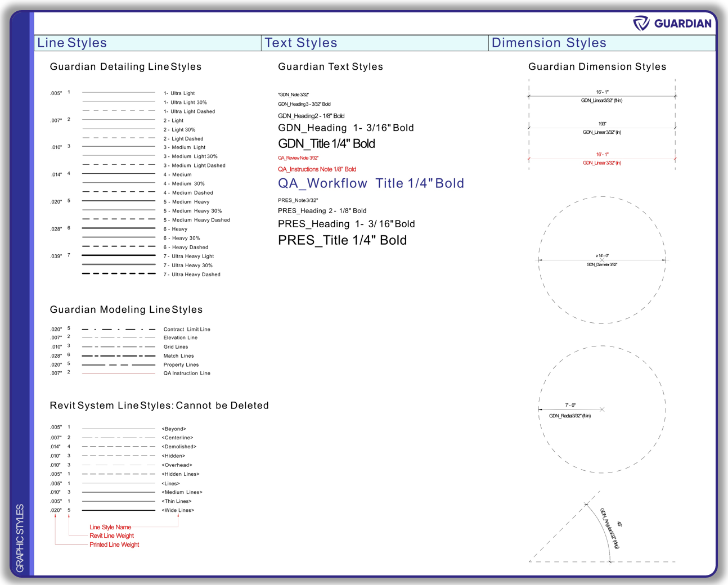Click the rotated "GDN_Angular 3/32" (deg)" label

[x=609, y=529]
